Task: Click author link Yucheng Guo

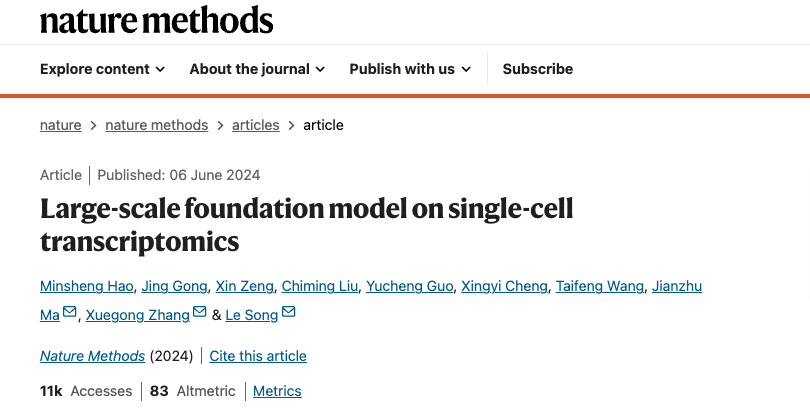Action: [x=408, y=286]
